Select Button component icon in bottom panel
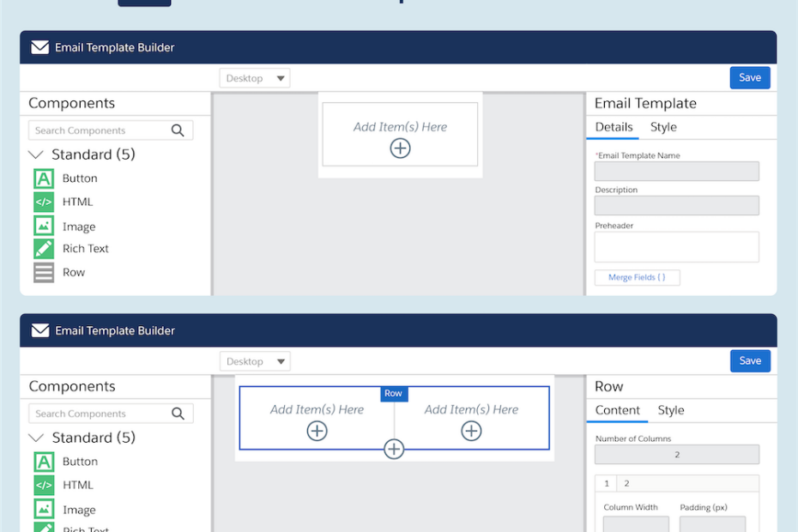798x532 pixels. [x=44, y=462]
